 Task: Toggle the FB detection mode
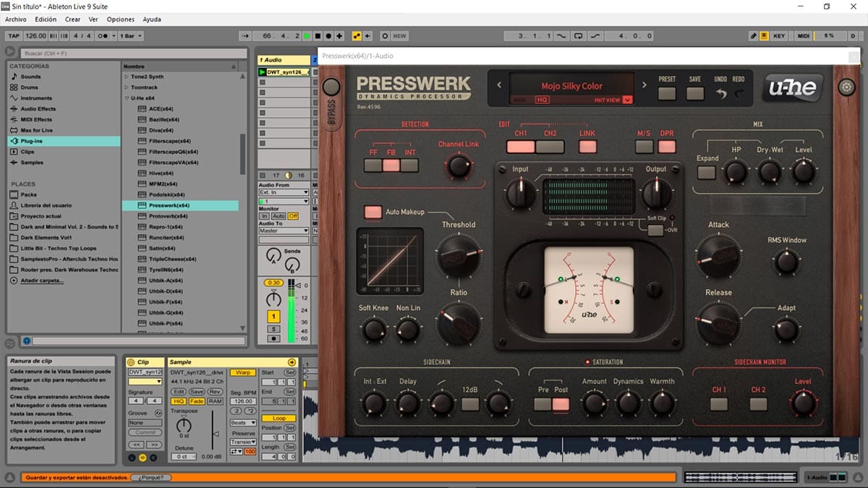click(x=391, y=166)
